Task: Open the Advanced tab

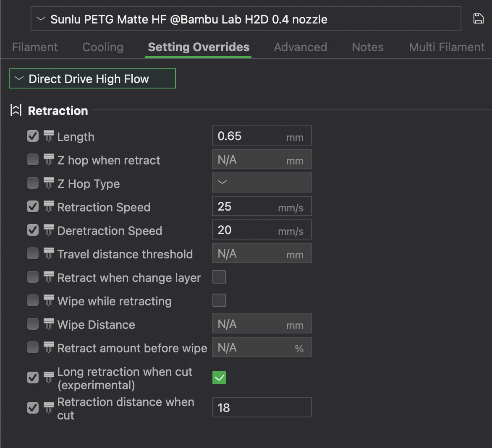Action: [300, 47]
